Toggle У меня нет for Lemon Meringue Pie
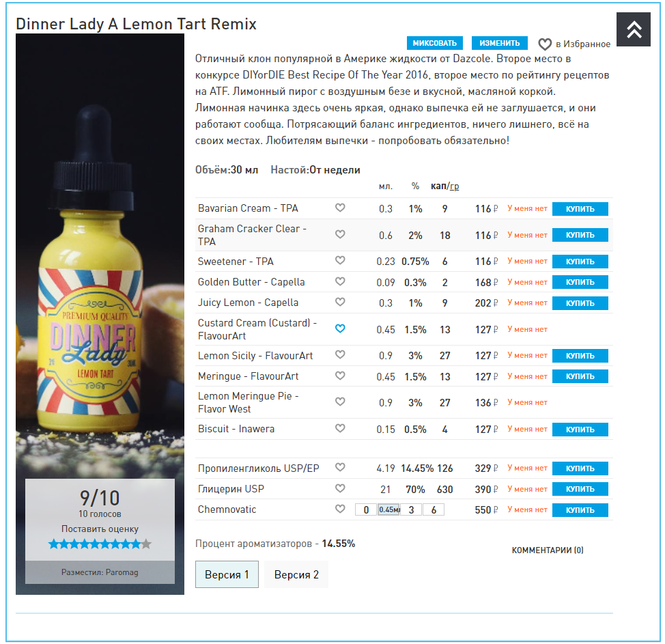Screen dimensions: 665x644 [x=527, y=403]
